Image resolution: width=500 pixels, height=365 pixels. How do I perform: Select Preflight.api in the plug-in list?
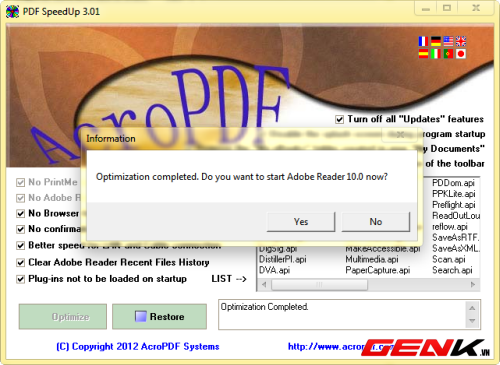click(453, 205)
